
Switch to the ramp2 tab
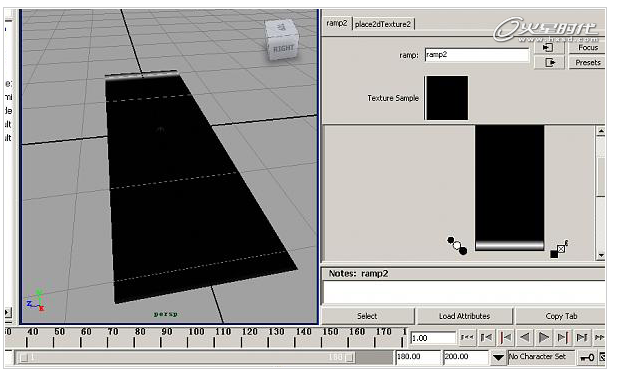pos(337,23)
